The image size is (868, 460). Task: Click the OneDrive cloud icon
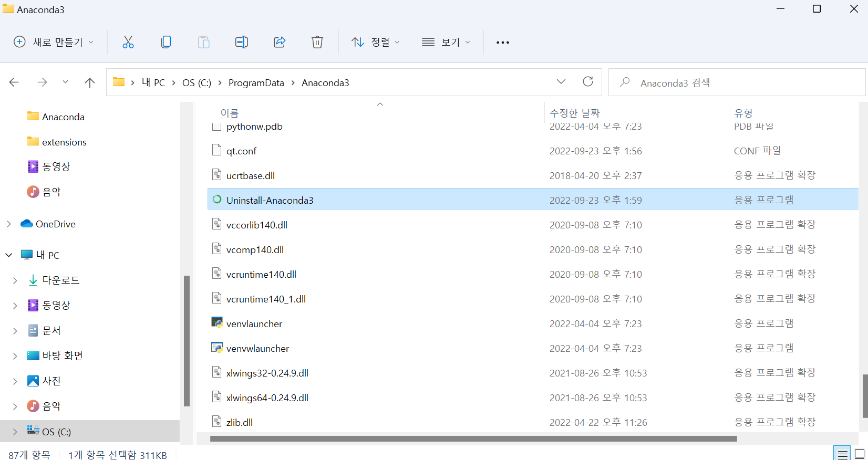pyautogui.click(x=27, y=224)
